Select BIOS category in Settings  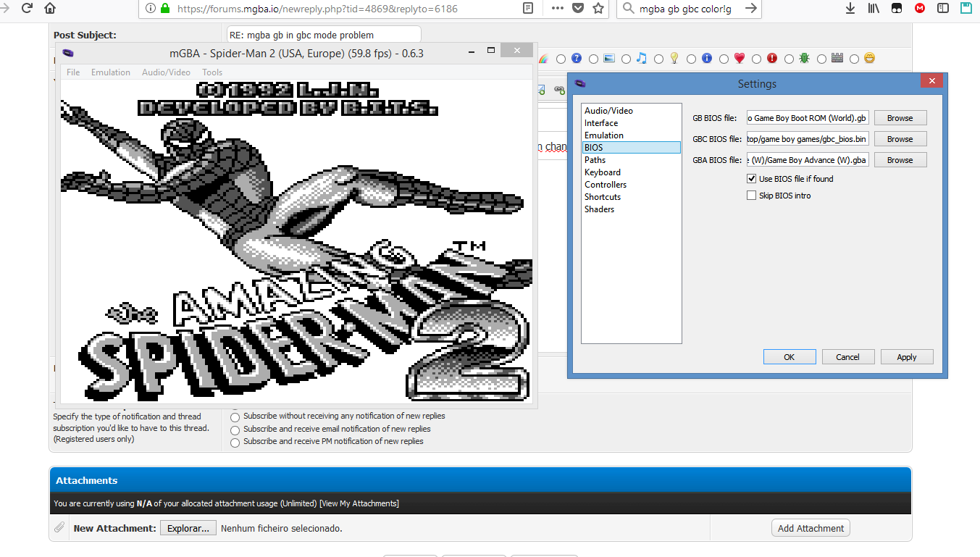(631, 148)
